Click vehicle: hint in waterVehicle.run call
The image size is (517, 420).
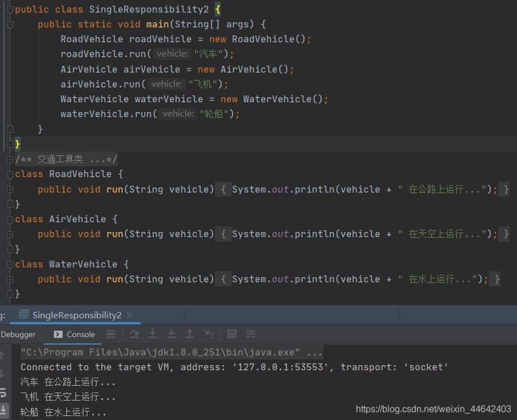pyautogui.click(x=178, y=114)
